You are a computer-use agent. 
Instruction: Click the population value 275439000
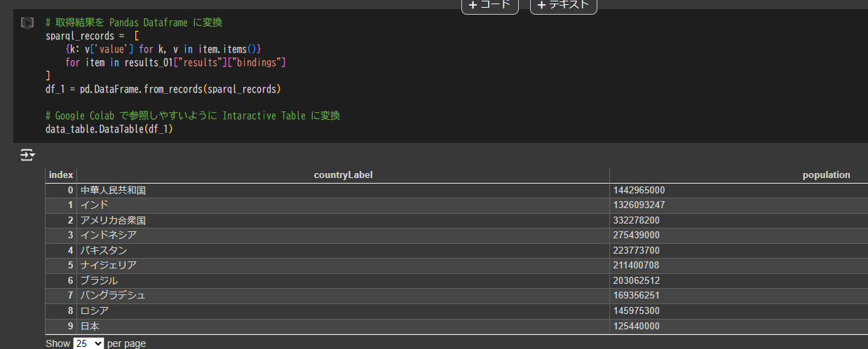636,235
